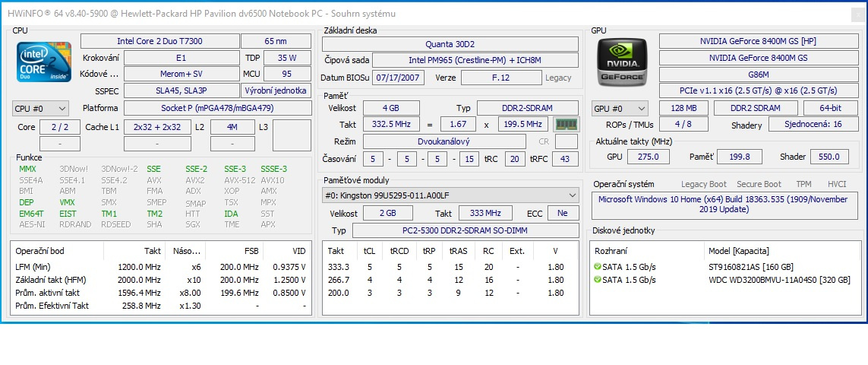Click the module size 2 GB field

pyautogui.click(x=387, y=213)
